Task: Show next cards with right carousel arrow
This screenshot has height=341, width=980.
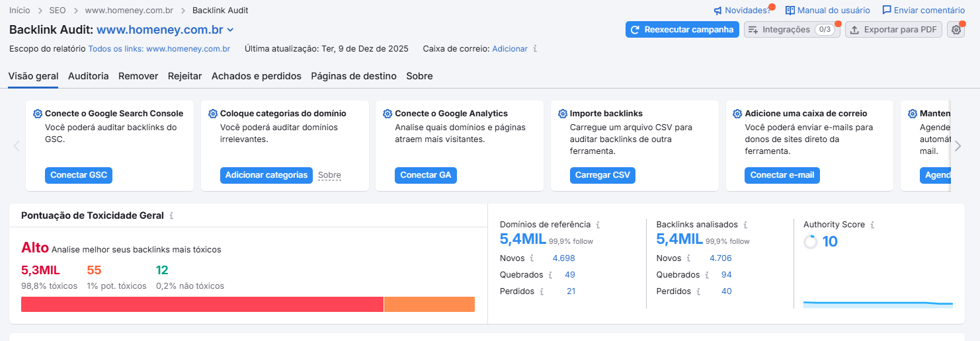Action: [x=958, y=146]
